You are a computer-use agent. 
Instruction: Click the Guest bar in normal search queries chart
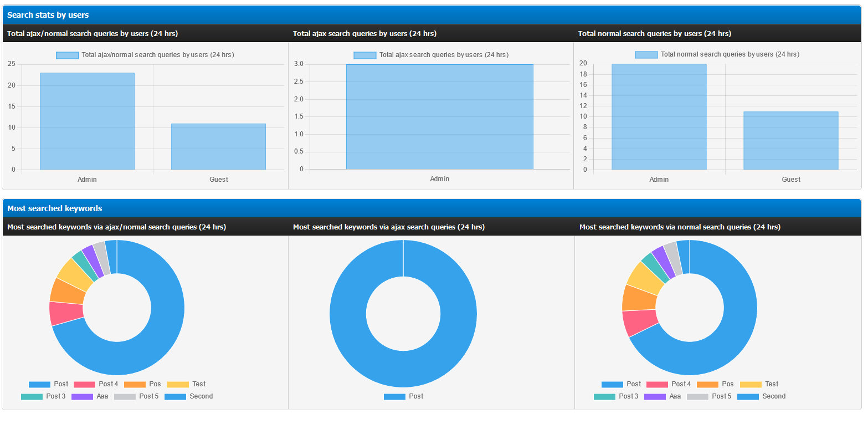790,141
